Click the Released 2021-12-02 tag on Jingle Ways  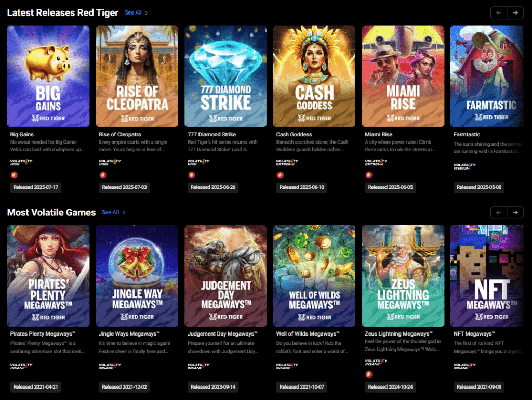[x=124, y=386]
